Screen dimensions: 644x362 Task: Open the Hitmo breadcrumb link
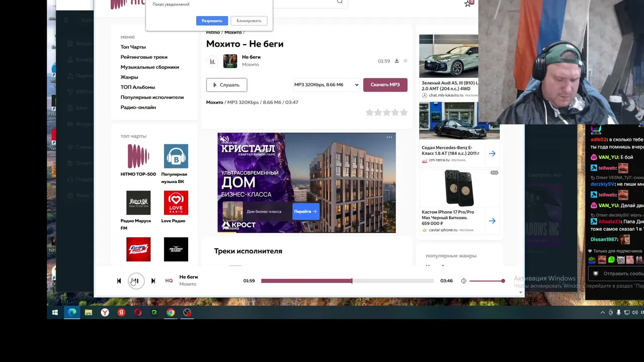pyautogui.click(x=213, y=32)
